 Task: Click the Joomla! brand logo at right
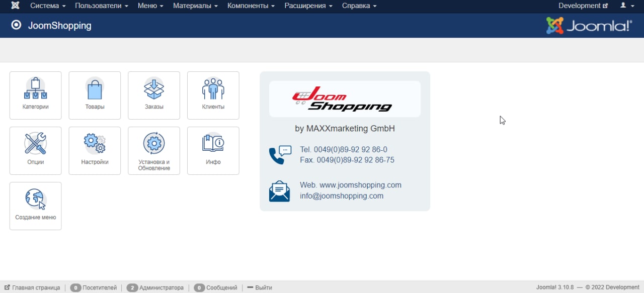[589, 26]
